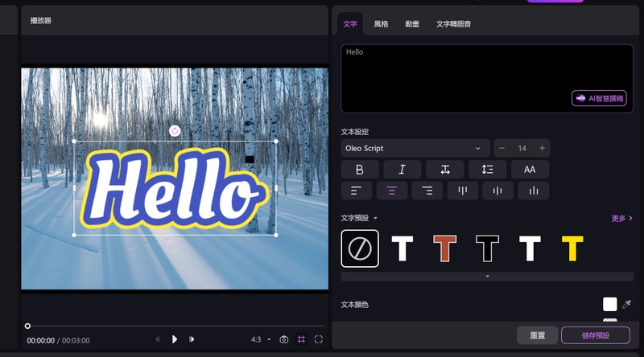644x357 pixels.
Task: Click the 儲存預設 save preset button
Action: point(596,335)
